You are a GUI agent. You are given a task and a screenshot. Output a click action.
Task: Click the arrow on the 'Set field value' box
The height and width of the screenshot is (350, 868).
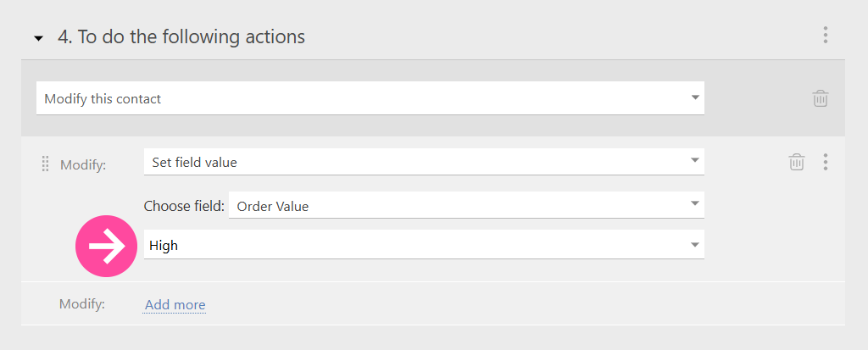coord(695,160)
